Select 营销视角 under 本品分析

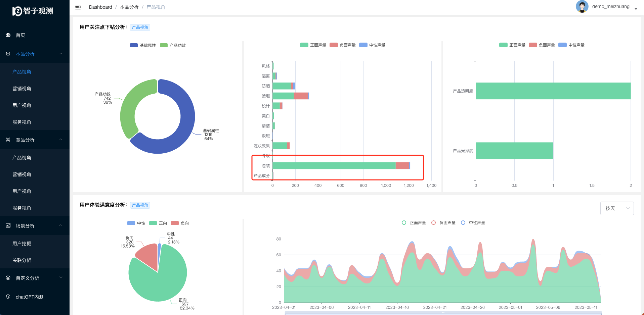35,89
